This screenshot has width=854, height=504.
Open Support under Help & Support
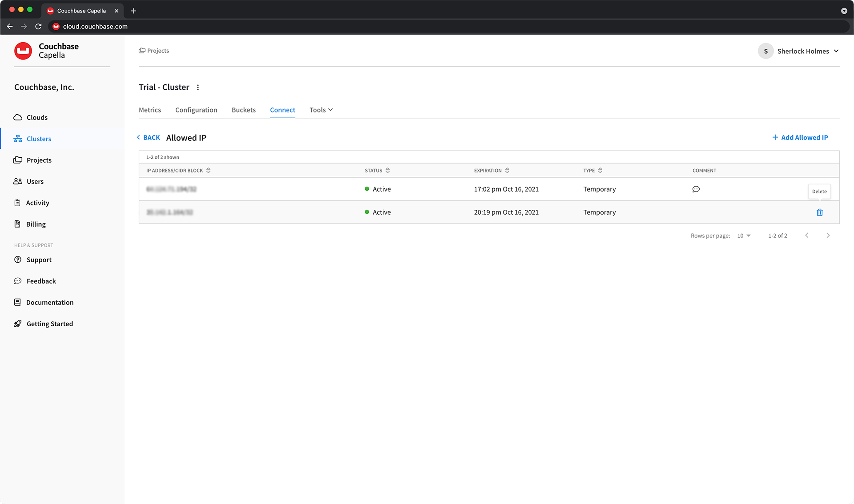tap(33, 260)
